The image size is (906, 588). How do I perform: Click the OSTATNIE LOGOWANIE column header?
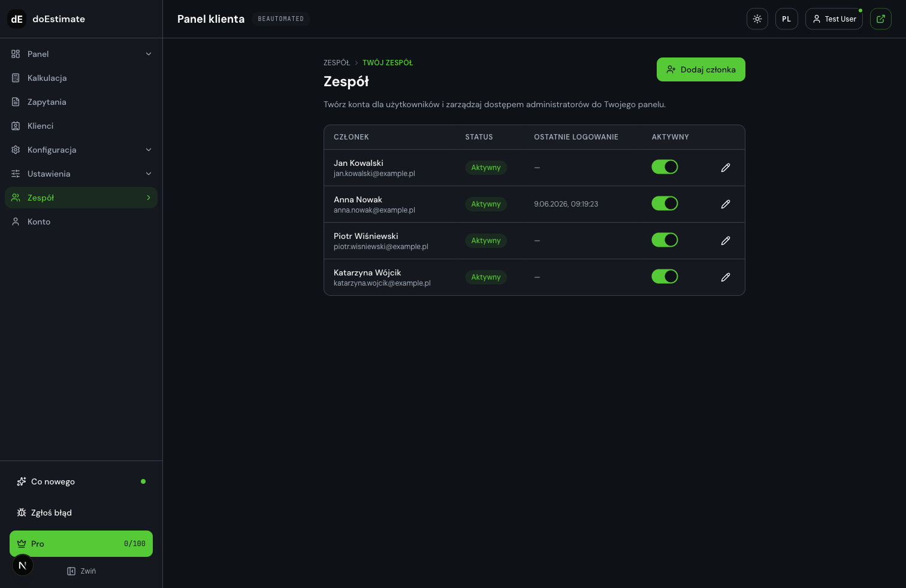coord(576,137)
